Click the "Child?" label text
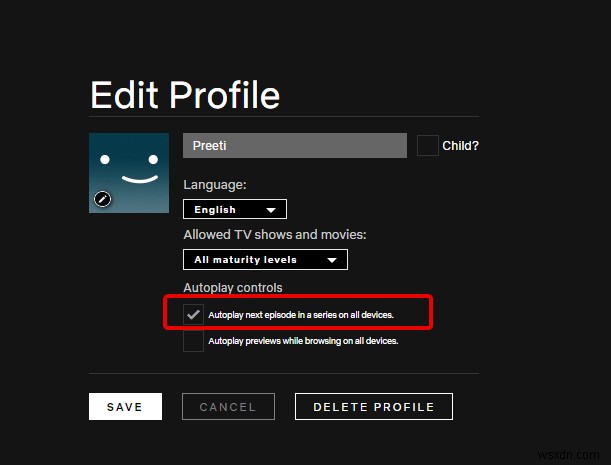 (x=460, y=146)
